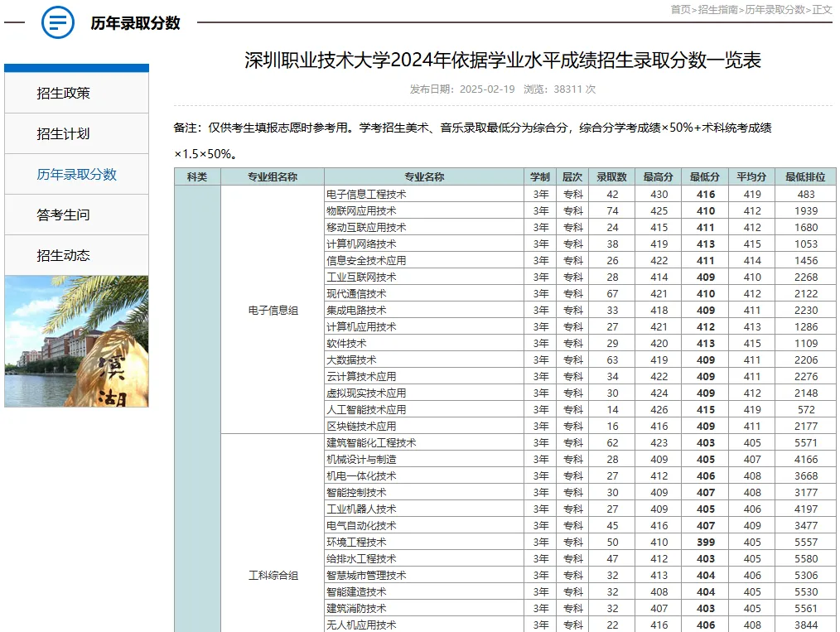Click the 浏览：38311 次 view count
The image size is (840, 632).
tap(559, 89)
